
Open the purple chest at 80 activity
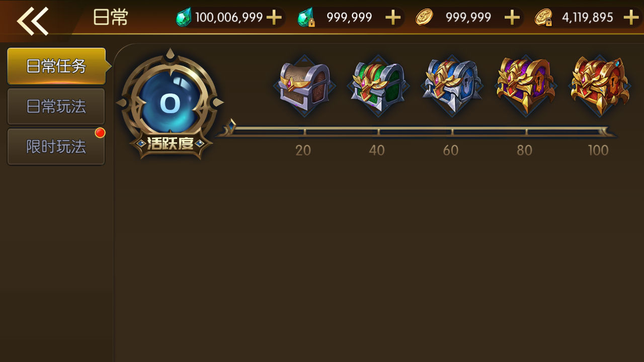526,85
